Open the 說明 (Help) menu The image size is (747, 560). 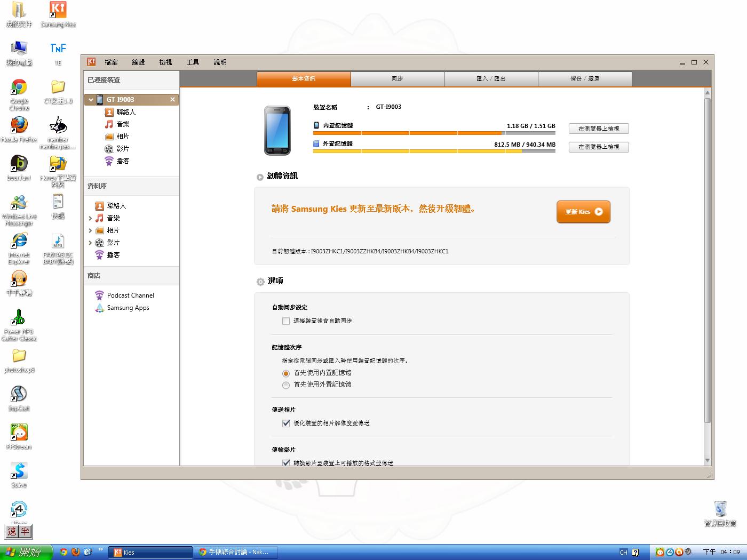pyautogui.click(x=220, y=62)
